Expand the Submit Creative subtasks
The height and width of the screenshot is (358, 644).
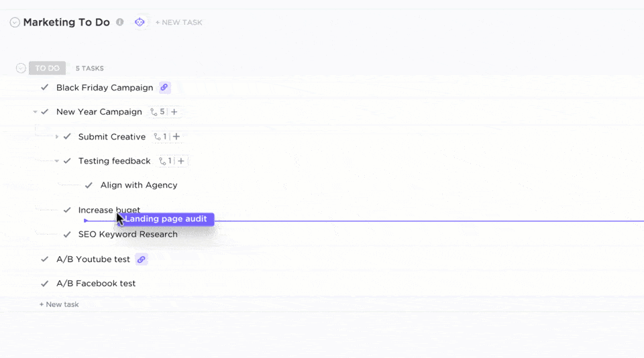57,137
